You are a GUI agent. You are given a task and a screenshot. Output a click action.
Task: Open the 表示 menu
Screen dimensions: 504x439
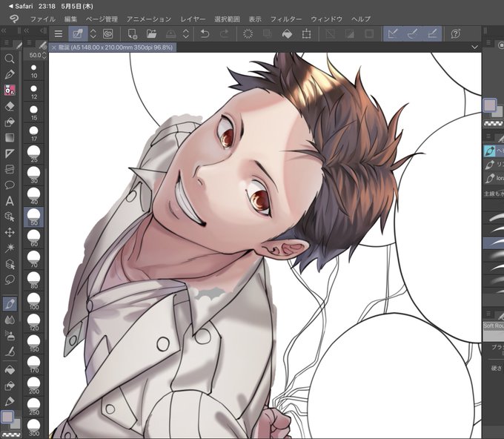pyautogui.click(x=255, y=19)
